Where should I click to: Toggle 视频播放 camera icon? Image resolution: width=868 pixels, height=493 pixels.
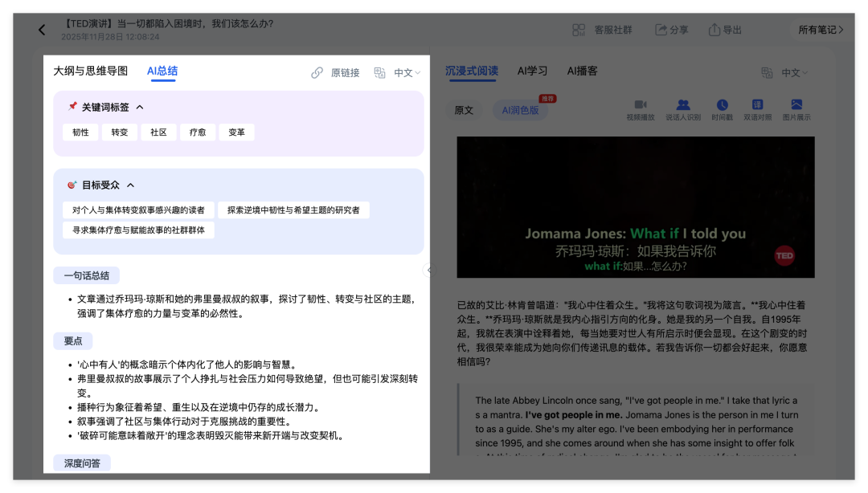(x=641, y=104)
